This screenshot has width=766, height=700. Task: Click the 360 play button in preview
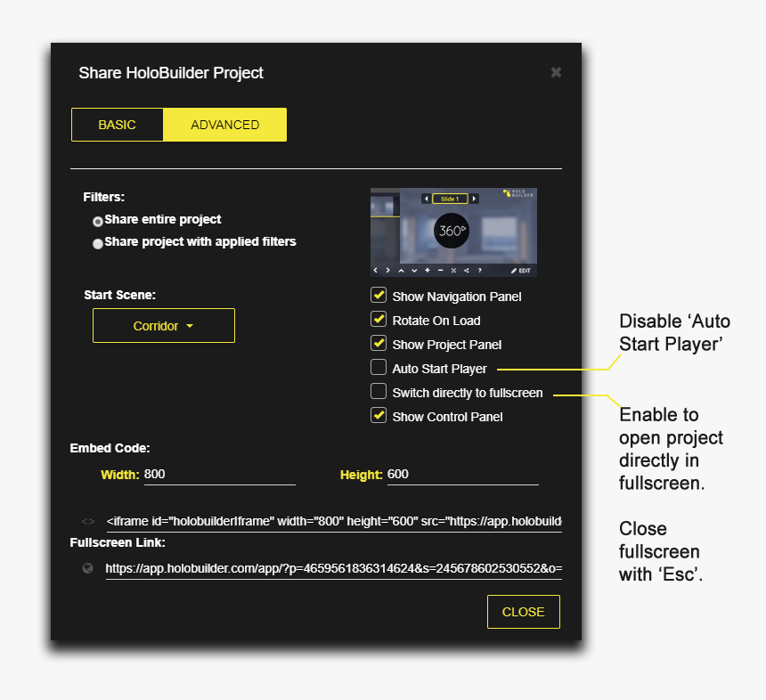pos(452,231)
